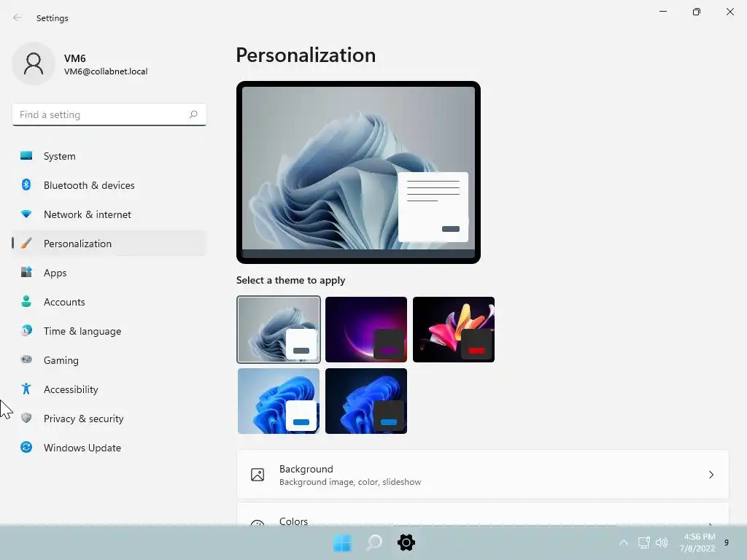
Task: Click the VM6 user avatar
Action: (34, 63)
